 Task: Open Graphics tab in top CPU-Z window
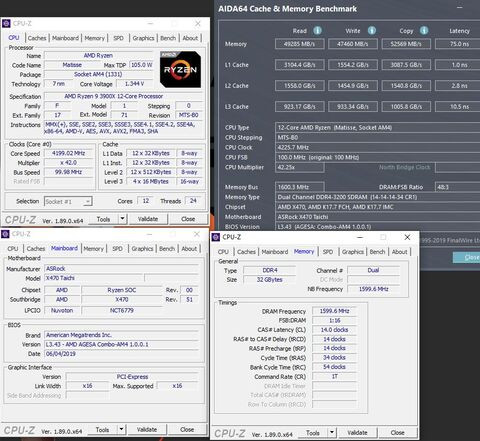point(143,38)
